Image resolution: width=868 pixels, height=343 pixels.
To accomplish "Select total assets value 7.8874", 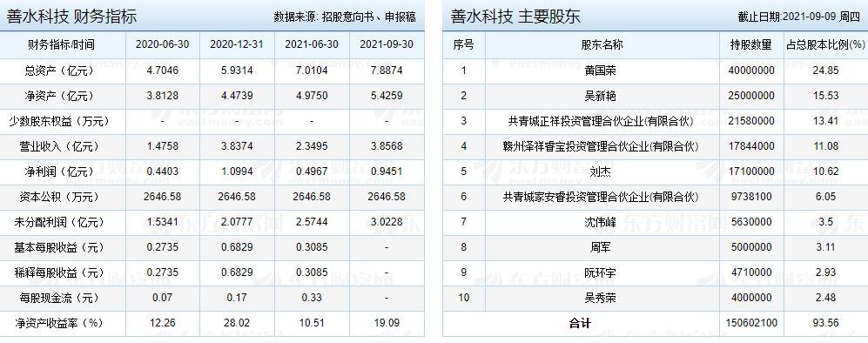I will pos(387,71).
